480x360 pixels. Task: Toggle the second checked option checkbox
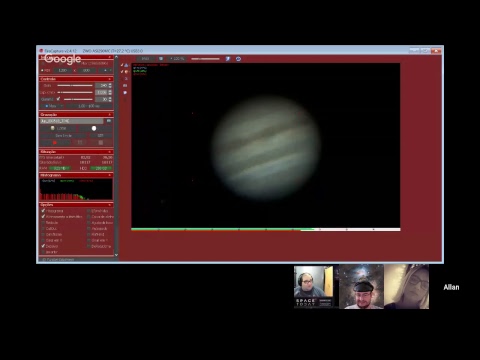43,217
